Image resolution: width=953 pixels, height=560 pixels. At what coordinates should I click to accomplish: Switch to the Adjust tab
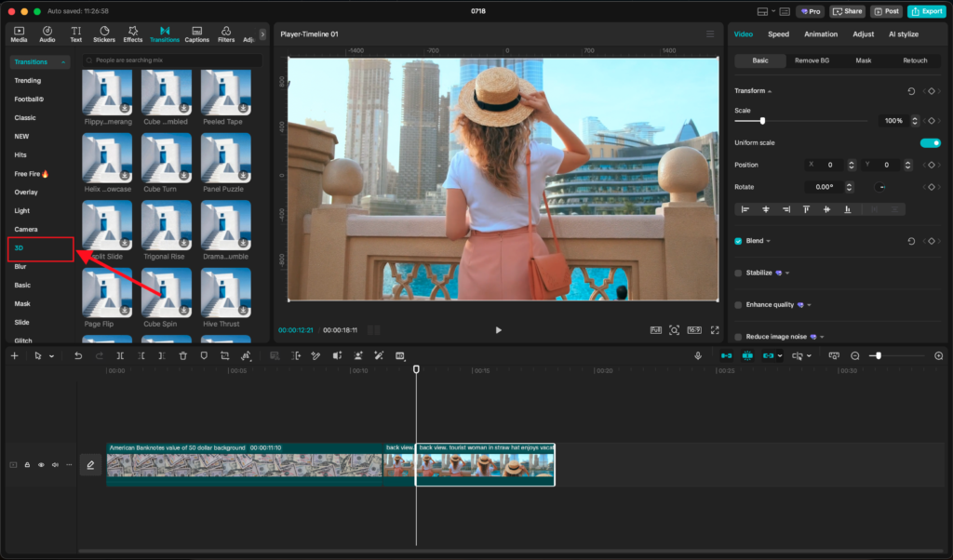tap(863, 34)
